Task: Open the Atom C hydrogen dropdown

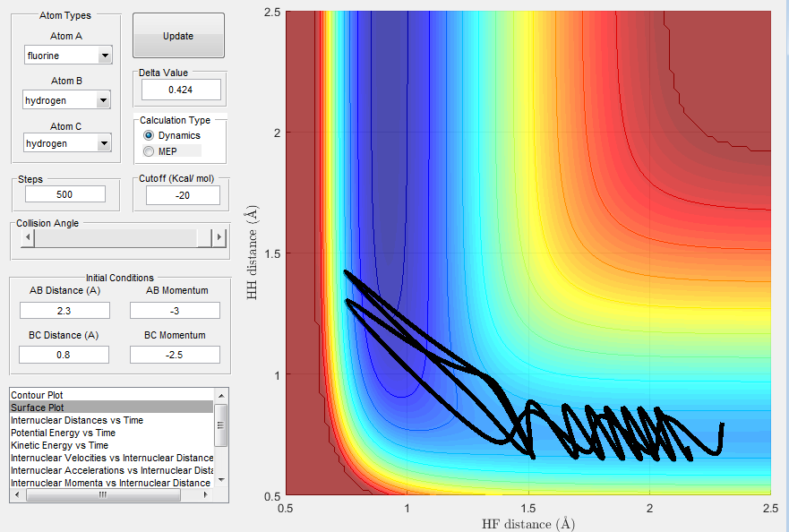Action: click(x=67, y=143)
